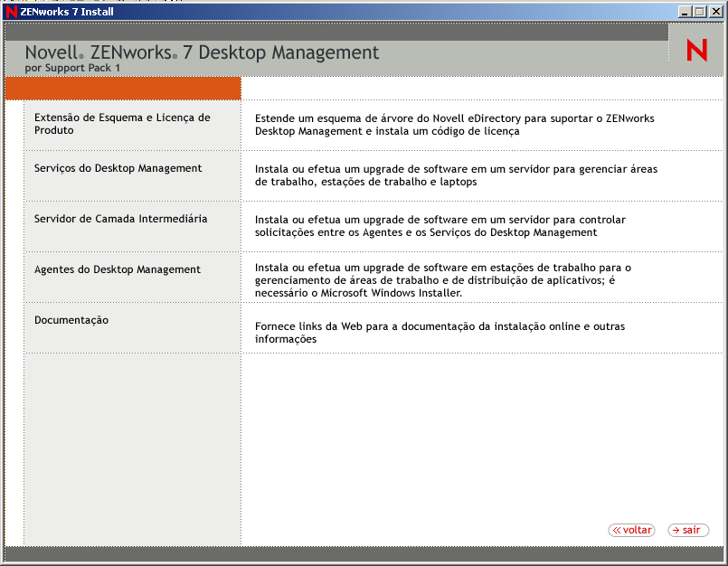
Task: Open Servidor de Camada Intermediária installer option
Action: (x=121, y=219)
